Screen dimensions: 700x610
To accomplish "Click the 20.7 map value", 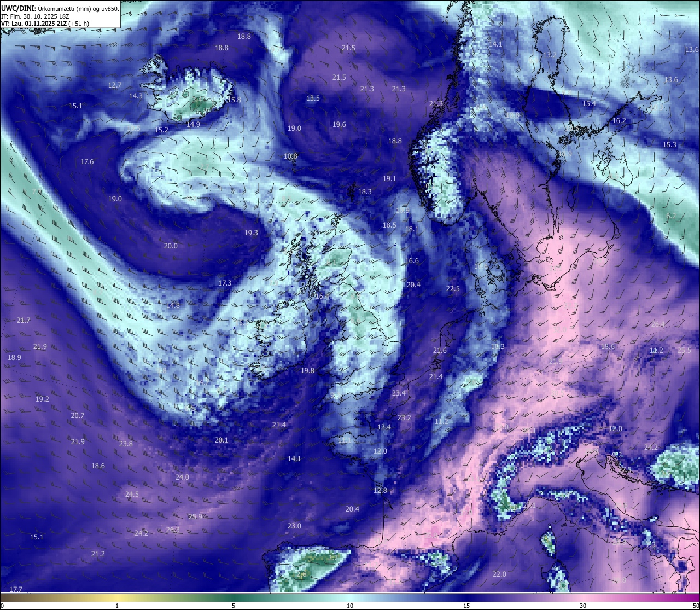I will point(78,415).
